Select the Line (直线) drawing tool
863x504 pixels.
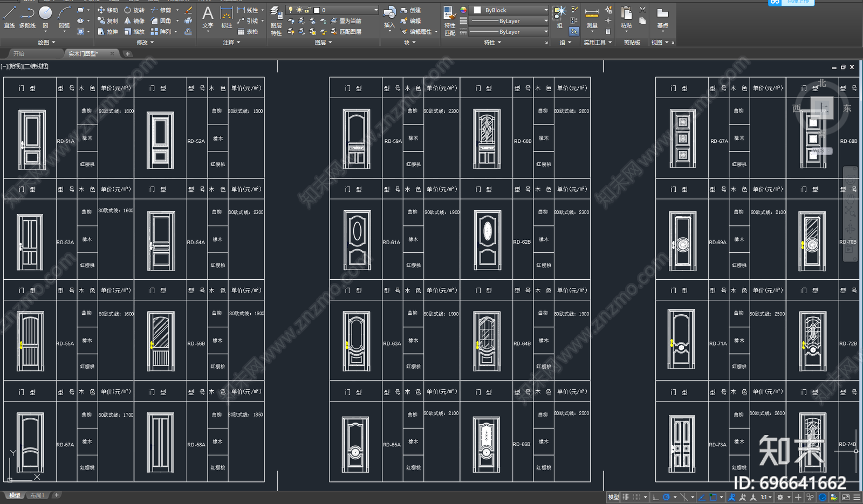coord(10,17)
